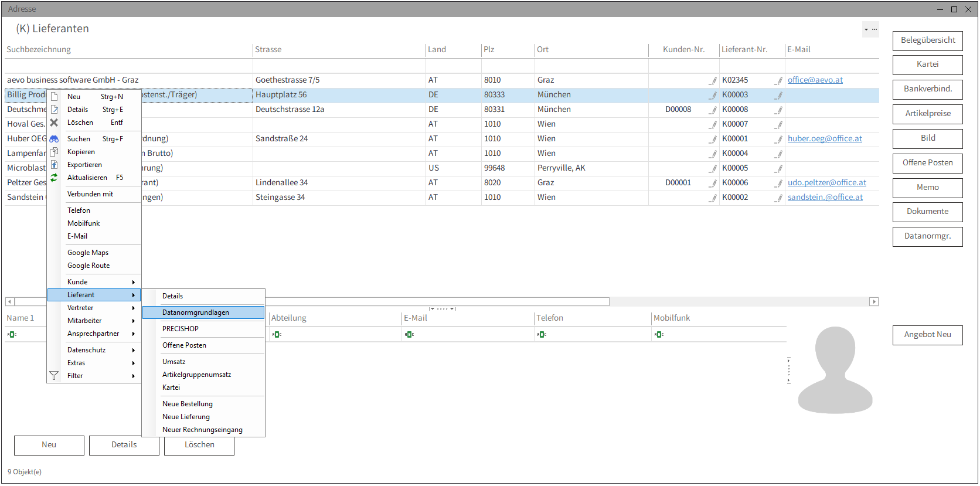
Task: Select Verbunden mit in the context menu
Action: pyautogui.click(x=94, y=194)
